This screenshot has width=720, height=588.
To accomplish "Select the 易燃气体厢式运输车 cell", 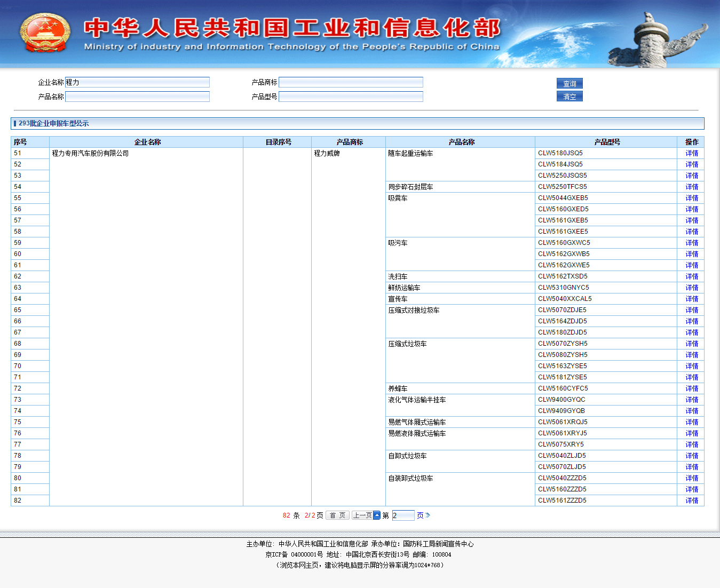I will [461, 422].
